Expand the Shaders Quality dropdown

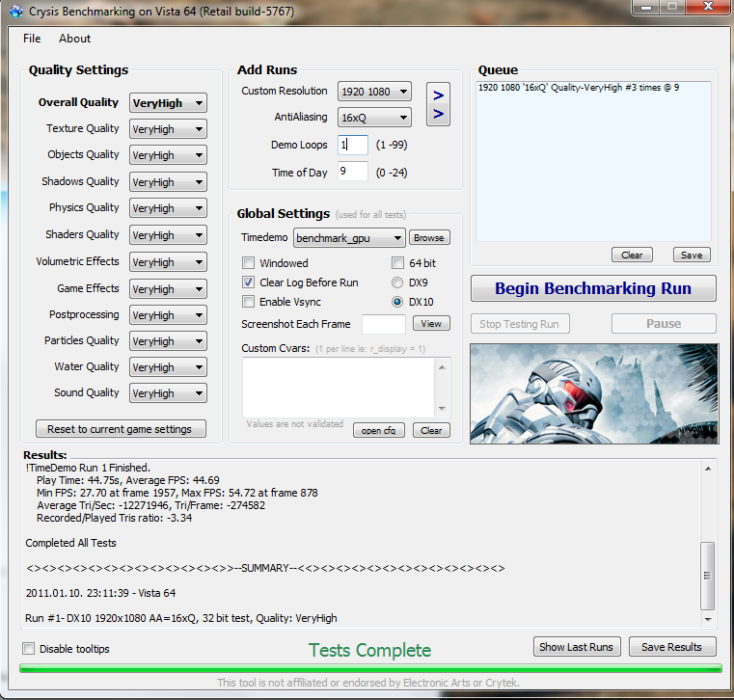tap(168, 235)
